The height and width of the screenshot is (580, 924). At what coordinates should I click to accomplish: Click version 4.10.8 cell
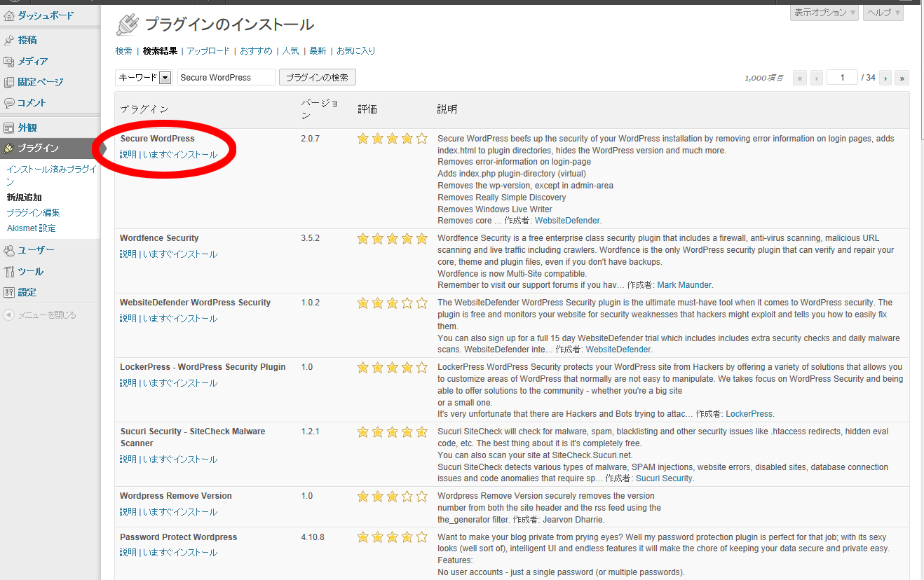coord(313,537)
